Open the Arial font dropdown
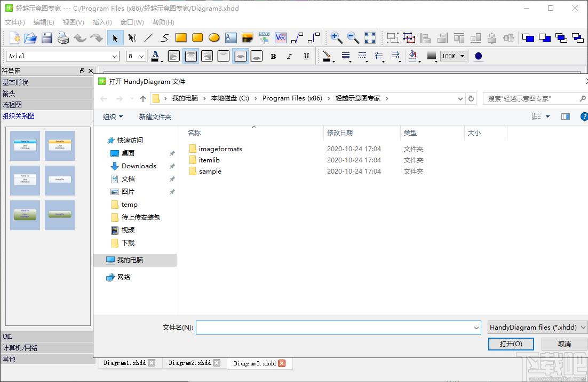The height and width of the screenshot is (382, 588). click(x=115, y=56)
